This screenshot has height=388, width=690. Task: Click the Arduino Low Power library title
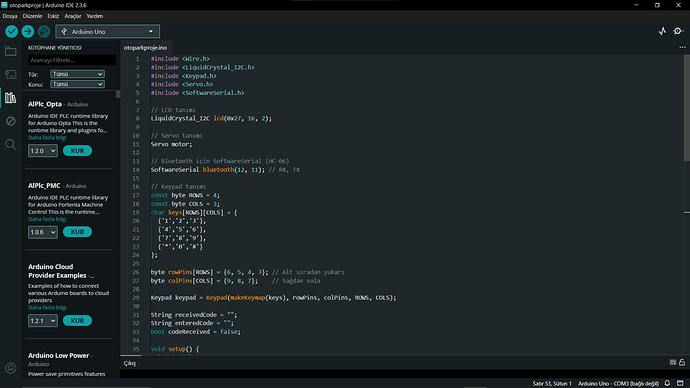(59, 355)
